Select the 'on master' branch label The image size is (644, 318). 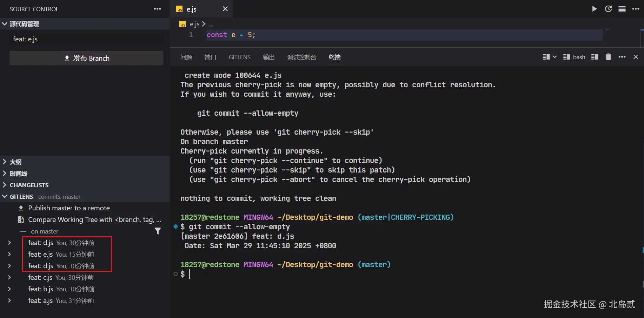(45, 231)
